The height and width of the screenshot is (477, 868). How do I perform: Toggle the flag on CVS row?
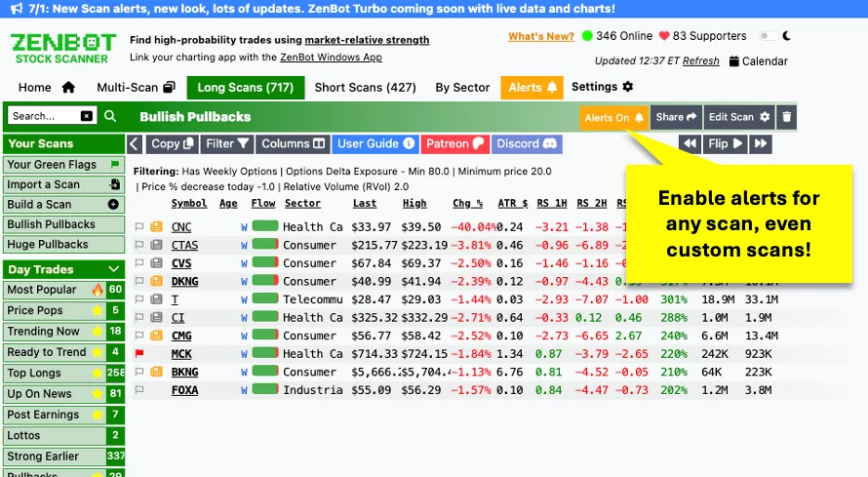139,263
